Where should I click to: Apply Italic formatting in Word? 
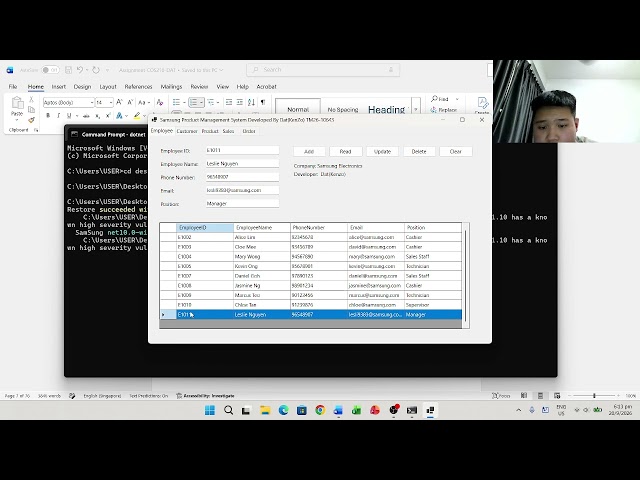(58, 116)
